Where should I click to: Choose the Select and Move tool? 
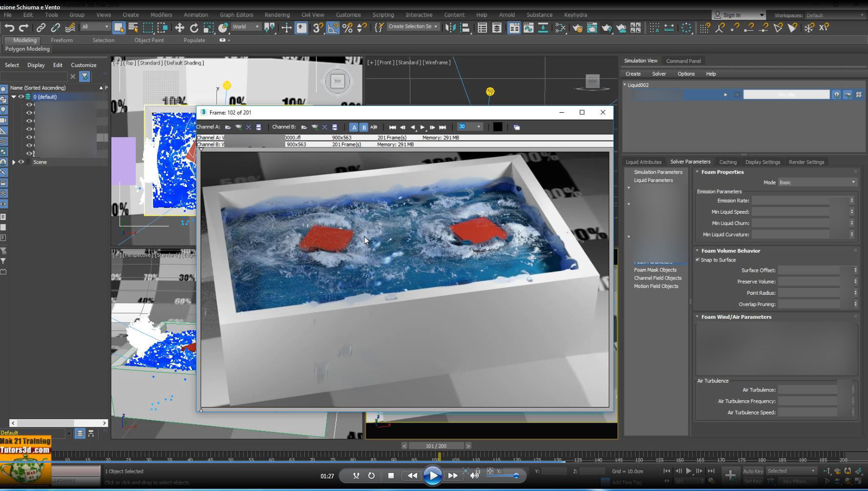[179, 28]
